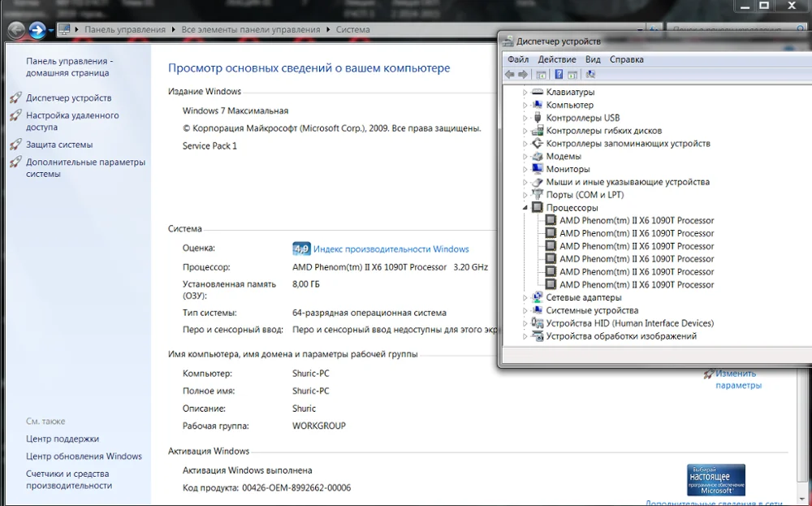Click the Компьютер device icon

pos(538,105)
